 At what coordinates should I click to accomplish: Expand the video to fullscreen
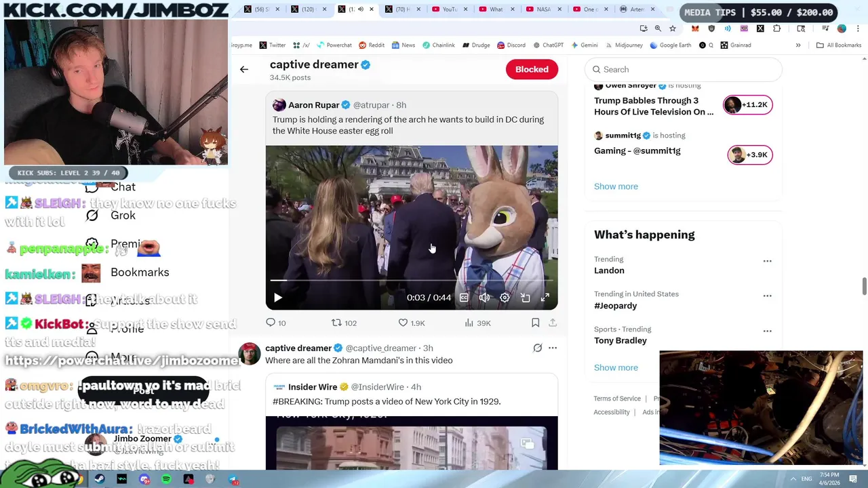[x=545, y=298]
